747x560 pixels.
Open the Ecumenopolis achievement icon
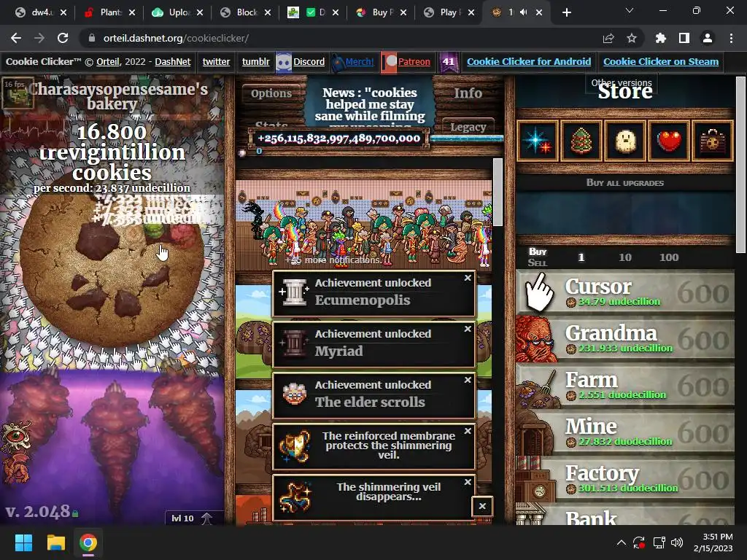295,292
